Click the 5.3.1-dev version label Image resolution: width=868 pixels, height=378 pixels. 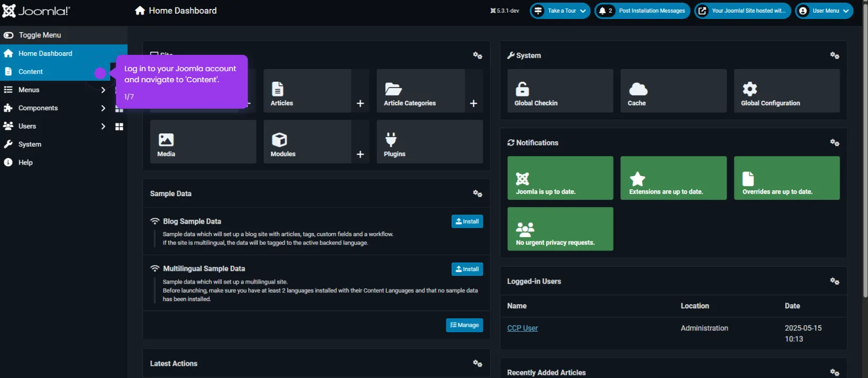click(x=504, y=11)
